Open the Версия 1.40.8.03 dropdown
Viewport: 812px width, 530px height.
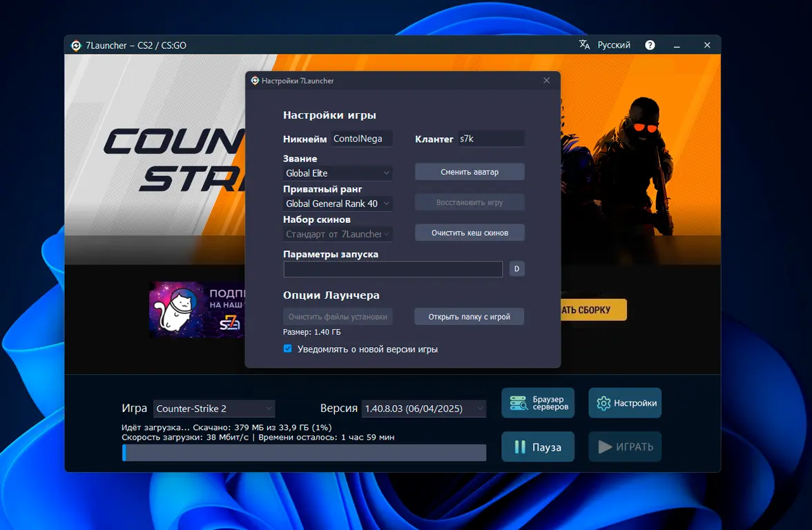point(424,409)
